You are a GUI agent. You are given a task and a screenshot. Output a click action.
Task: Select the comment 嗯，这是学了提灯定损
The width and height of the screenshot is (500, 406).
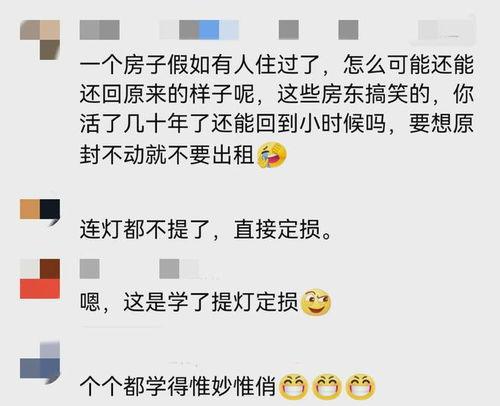(x=205, y=303)
